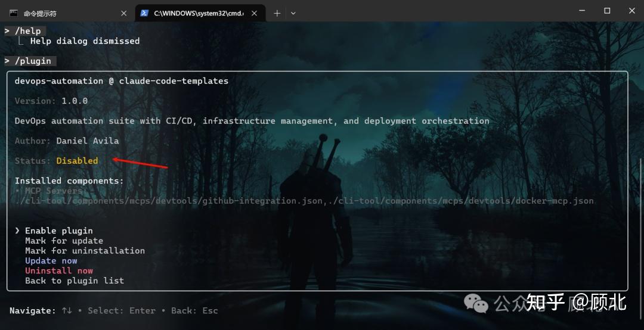Switch to the C:\WINDOWS\system32\cmd tab
The height and width of the screenshot is (330, 644).
click(x=200, y=13)
